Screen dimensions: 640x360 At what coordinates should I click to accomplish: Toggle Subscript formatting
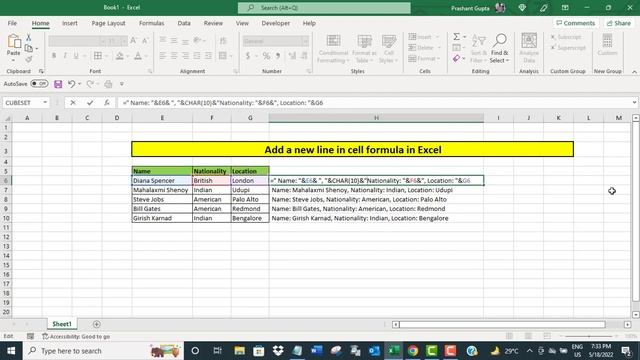coord(565,37)
